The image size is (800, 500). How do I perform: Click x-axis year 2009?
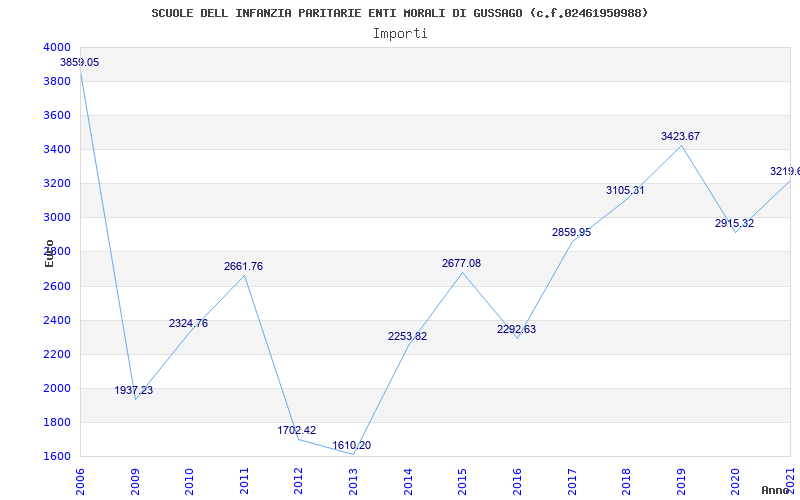tap(135, 481)
